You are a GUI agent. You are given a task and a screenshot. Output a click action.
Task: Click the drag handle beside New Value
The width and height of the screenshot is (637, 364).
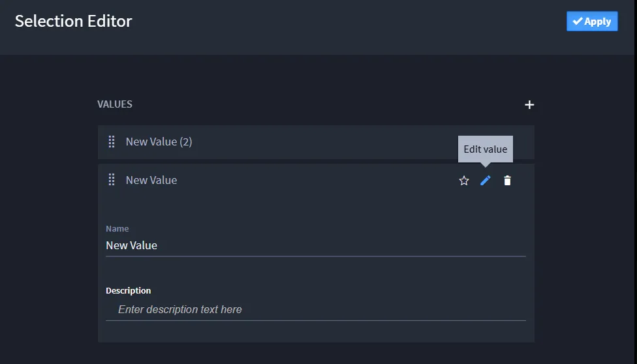pos(112,180)
